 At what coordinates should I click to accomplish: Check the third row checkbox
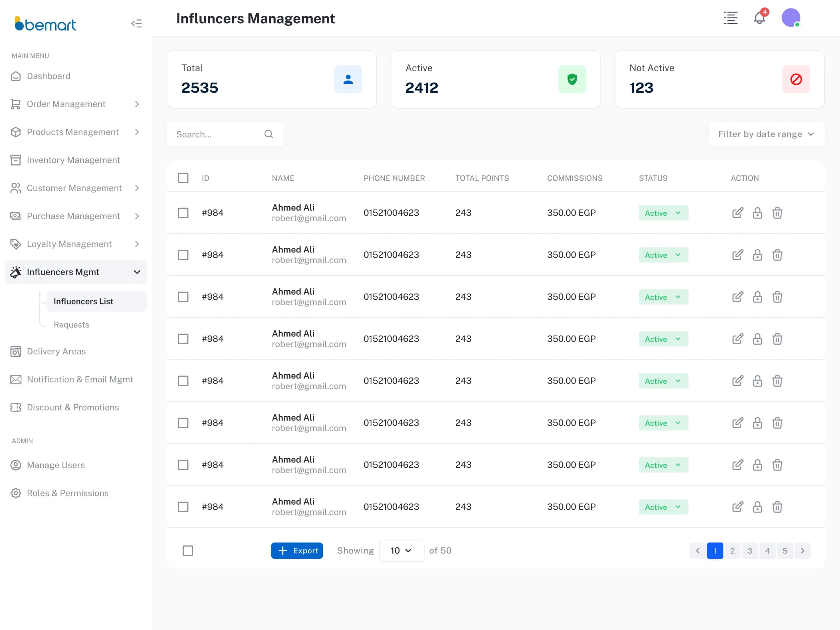click(x=183, y=297)
